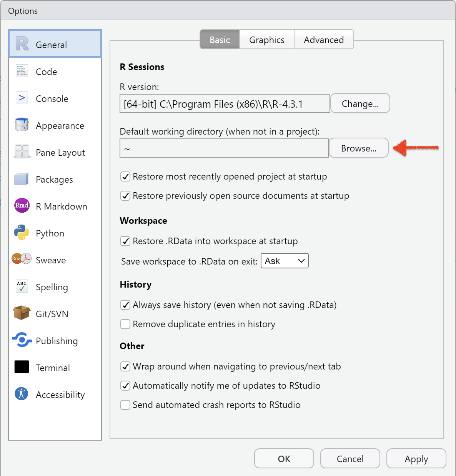Click Browse... for default working directory
456x476 pixels.
359,148
